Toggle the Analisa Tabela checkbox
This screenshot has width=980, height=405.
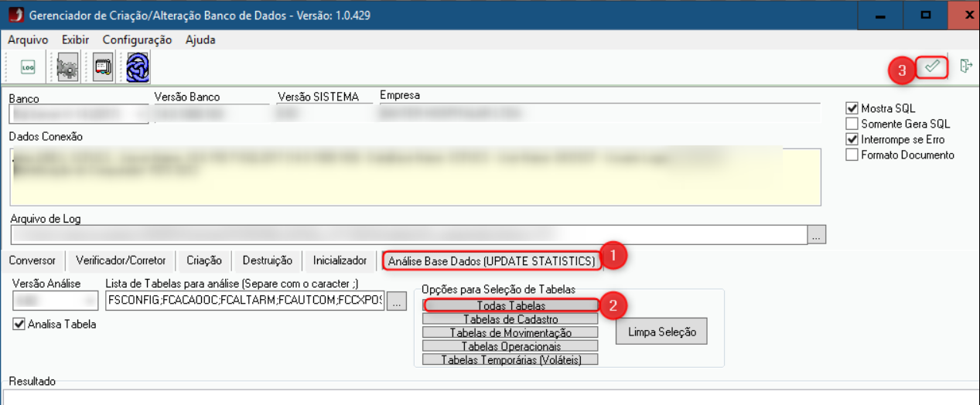[x=19, y=325]
